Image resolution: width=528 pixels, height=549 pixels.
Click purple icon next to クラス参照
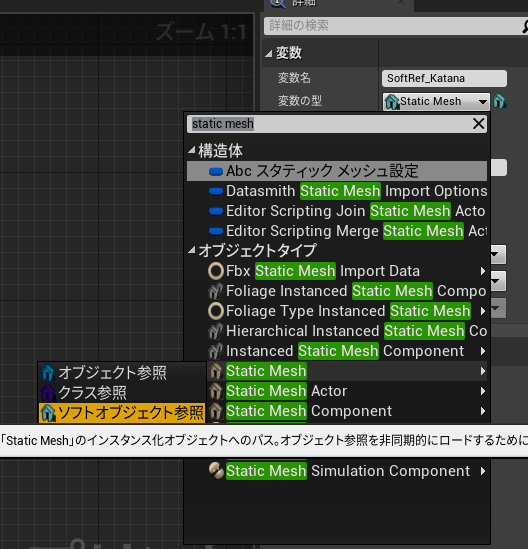pyautogui.click(x=48, y=393)
